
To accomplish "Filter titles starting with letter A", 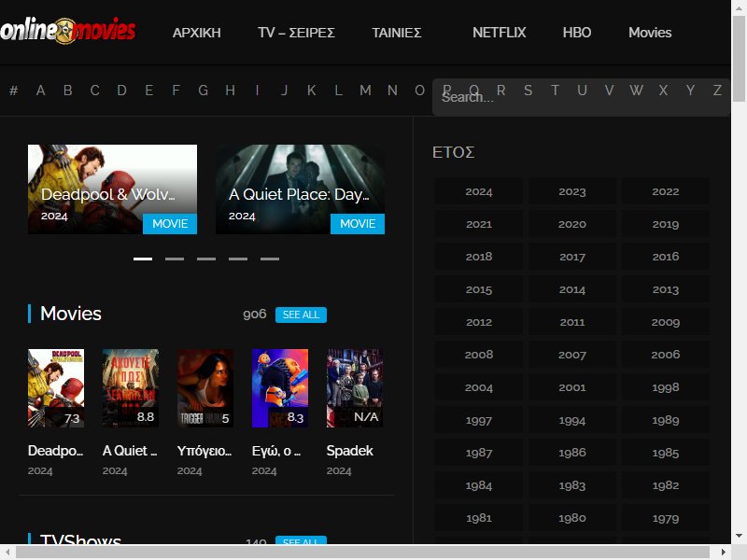I will (40, 91).
